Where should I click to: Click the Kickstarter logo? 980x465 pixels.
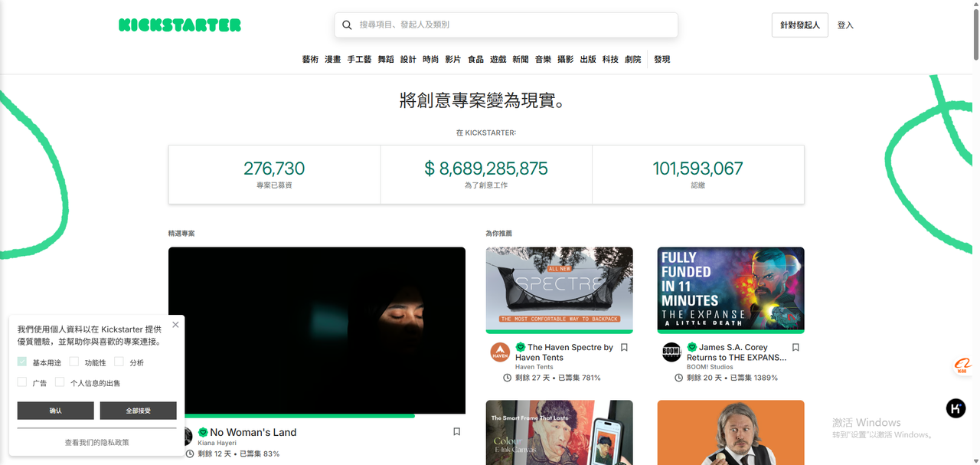click(x=180, y=25)
